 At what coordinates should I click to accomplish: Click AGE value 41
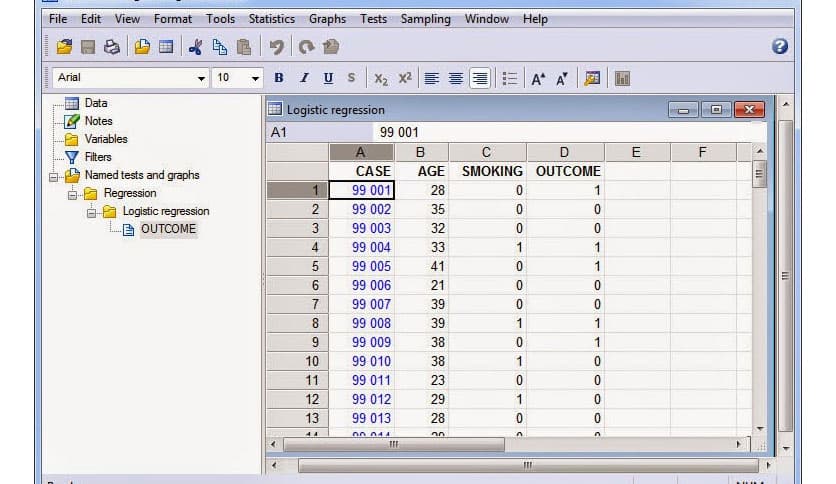pyautogui.click(x=421, y=267)
